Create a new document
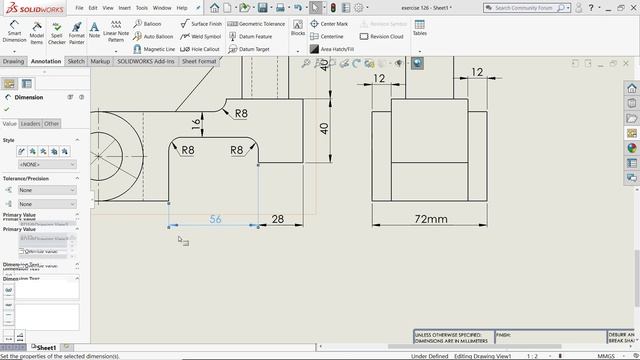The width and height of the screenshot is (640, 360). click(227, 8)
